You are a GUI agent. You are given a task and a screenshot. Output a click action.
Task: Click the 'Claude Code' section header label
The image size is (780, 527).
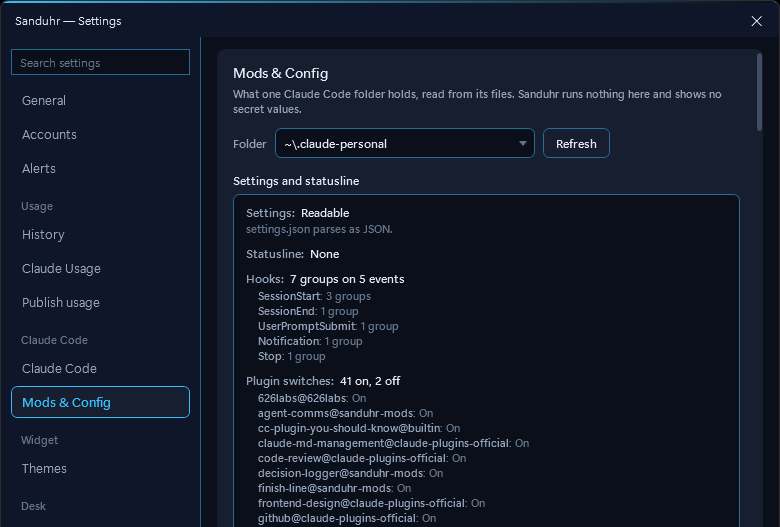pyautogui.click(x=54, y=340)
